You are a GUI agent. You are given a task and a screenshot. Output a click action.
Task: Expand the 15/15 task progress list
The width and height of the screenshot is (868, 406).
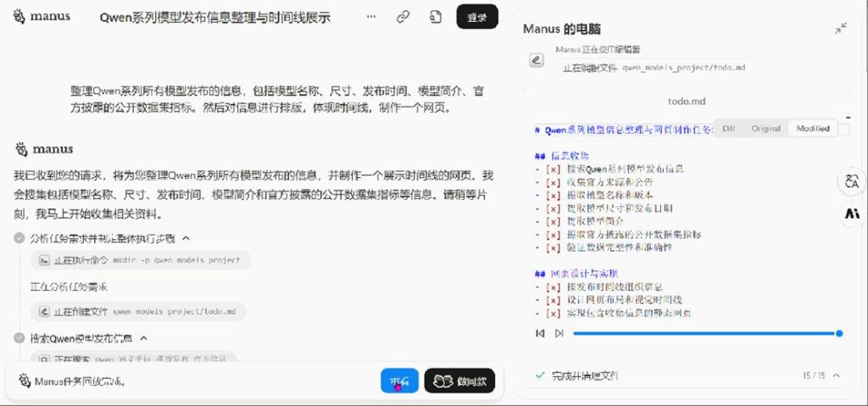pyautogui.click(x=837, y=375)
